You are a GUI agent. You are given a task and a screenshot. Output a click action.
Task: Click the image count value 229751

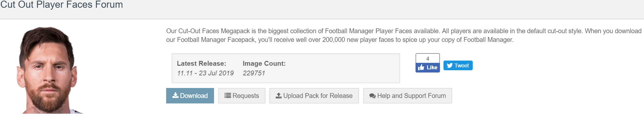click(x=254, y=73)
